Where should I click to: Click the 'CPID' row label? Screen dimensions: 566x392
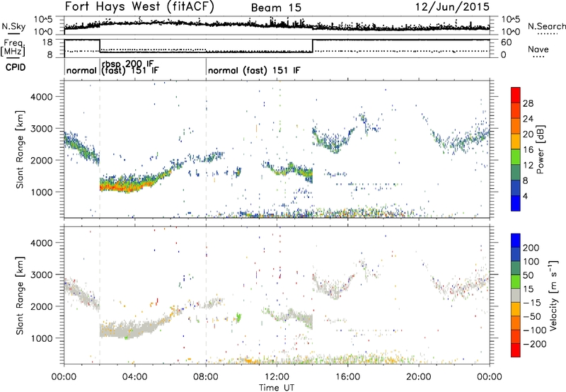point(16,67)
